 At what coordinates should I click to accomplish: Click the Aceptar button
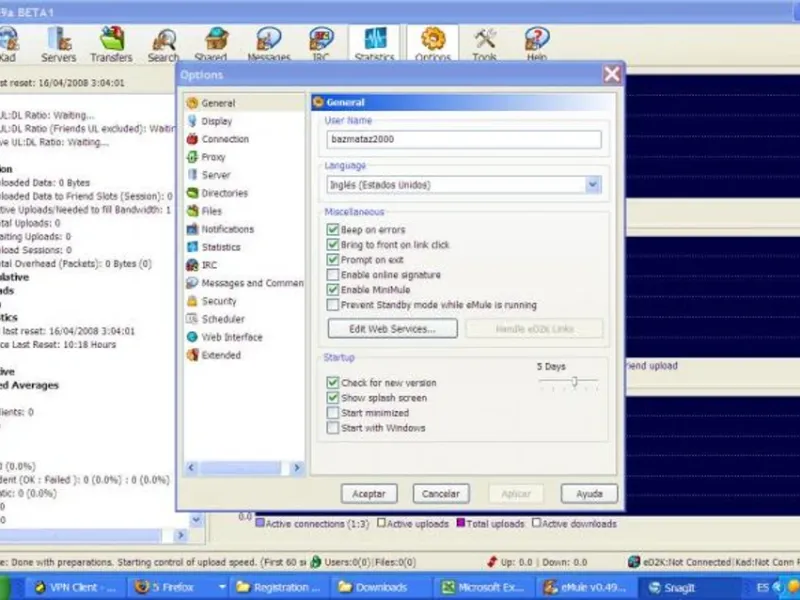click(369, 494)
